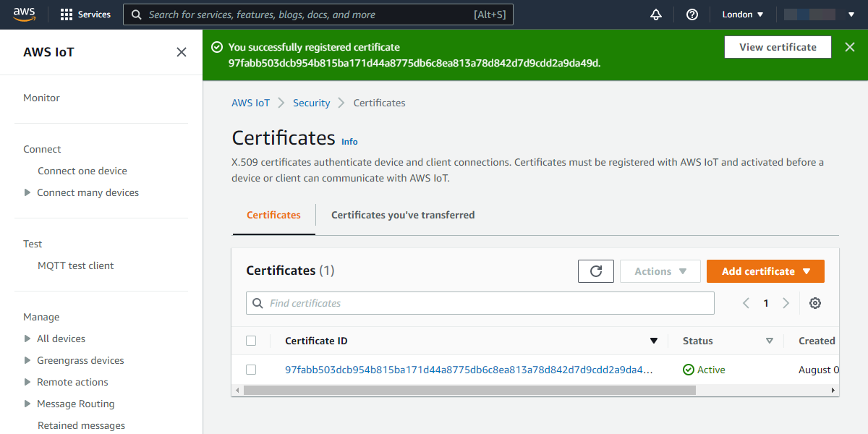Screen dimensions: 868x434
Task: Open the notifications bell
Action: (656, 14)
